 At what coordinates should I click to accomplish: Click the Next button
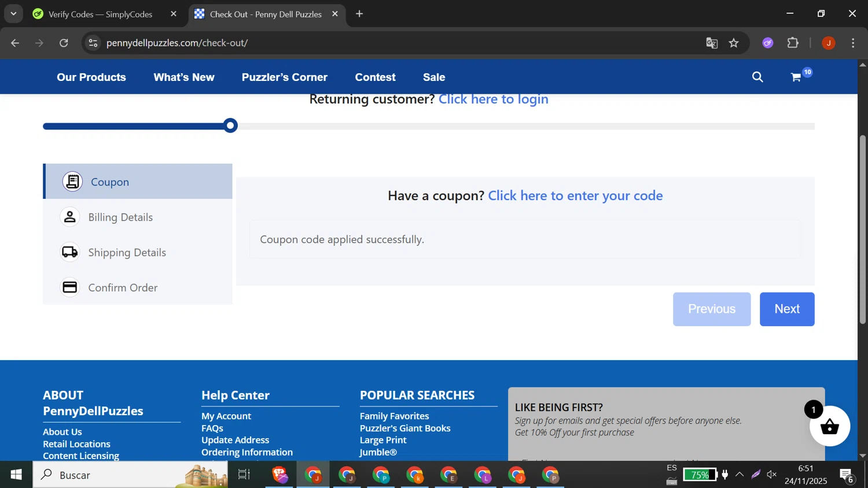point(787,309)
